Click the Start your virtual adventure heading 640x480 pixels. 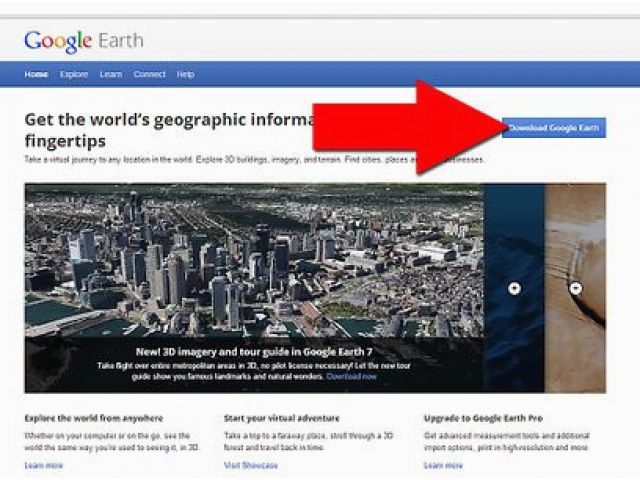point(282,418)
